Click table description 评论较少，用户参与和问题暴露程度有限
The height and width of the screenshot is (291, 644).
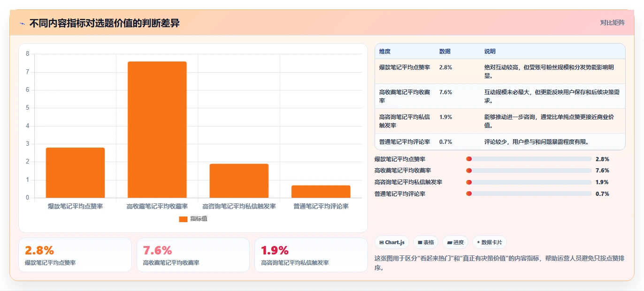coord(537,142)
